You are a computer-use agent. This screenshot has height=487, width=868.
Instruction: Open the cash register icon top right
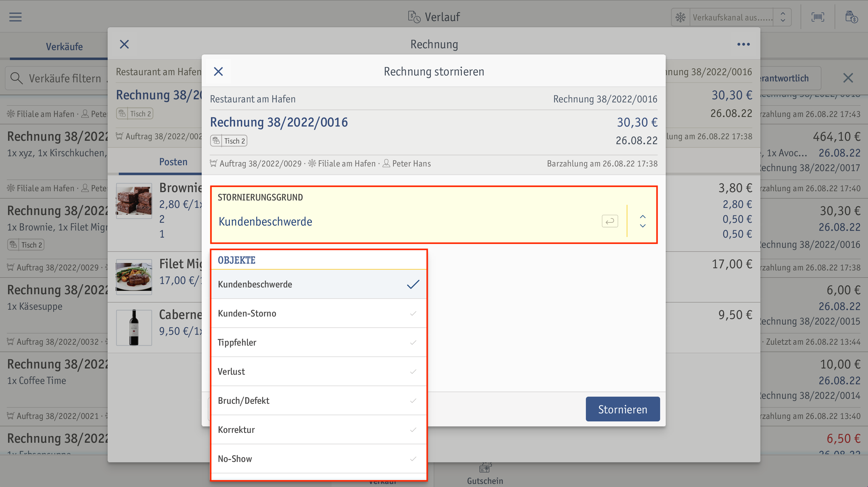click(x=852, y=17)
